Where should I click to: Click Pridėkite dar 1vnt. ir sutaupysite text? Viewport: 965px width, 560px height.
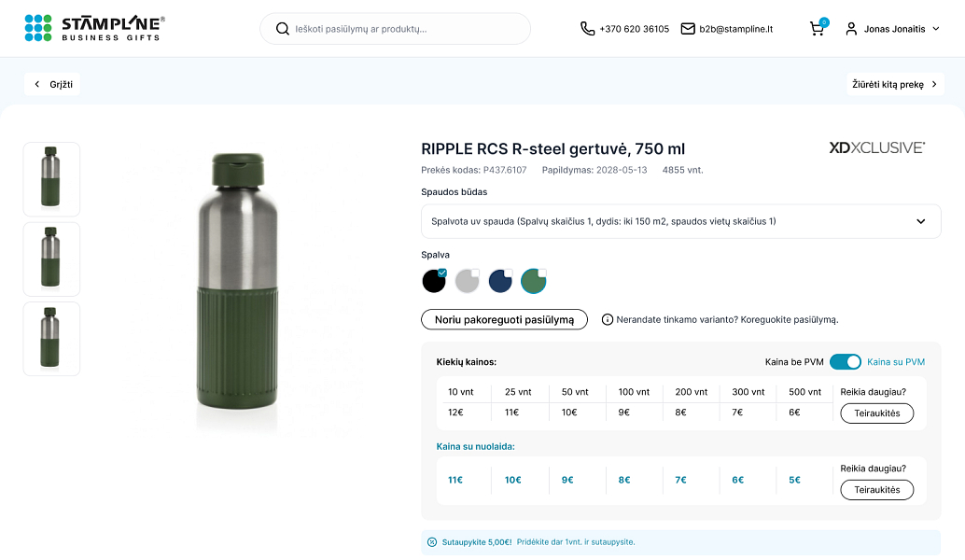[x=576, y=542]
